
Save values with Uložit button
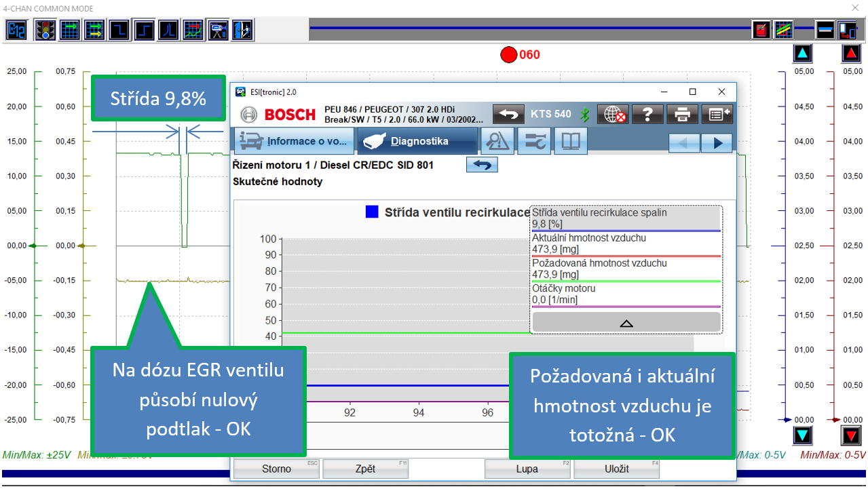[617, 469]
